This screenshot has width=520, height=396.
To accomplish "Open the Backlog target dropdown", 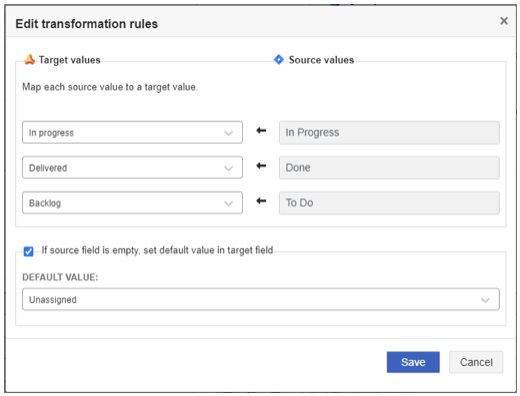I will coord(132,203).
